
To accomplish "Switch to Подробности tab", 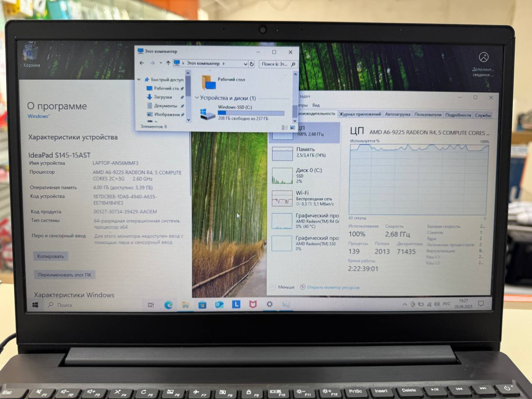I will [458, 115].
